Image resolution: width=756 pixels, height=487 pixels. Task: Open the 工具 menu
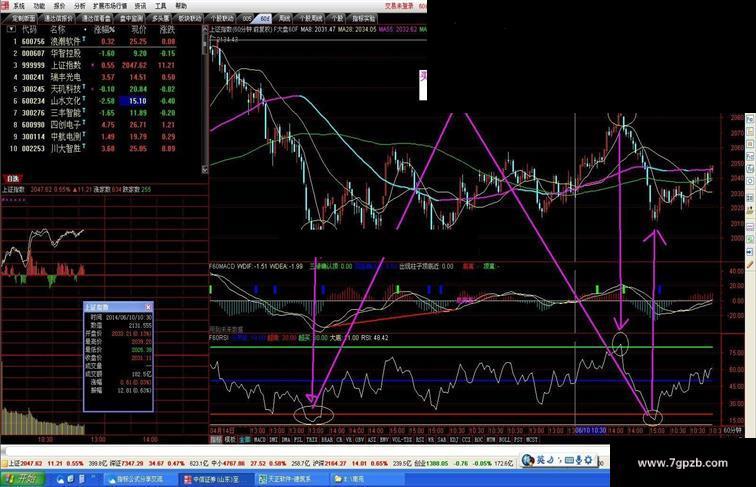(161, 6)
